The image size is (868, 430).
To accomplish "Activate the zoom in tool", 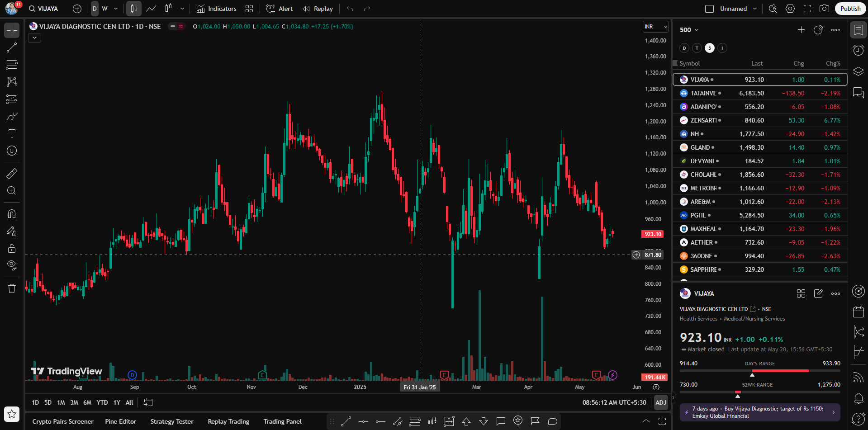I will tap(12, 190).
